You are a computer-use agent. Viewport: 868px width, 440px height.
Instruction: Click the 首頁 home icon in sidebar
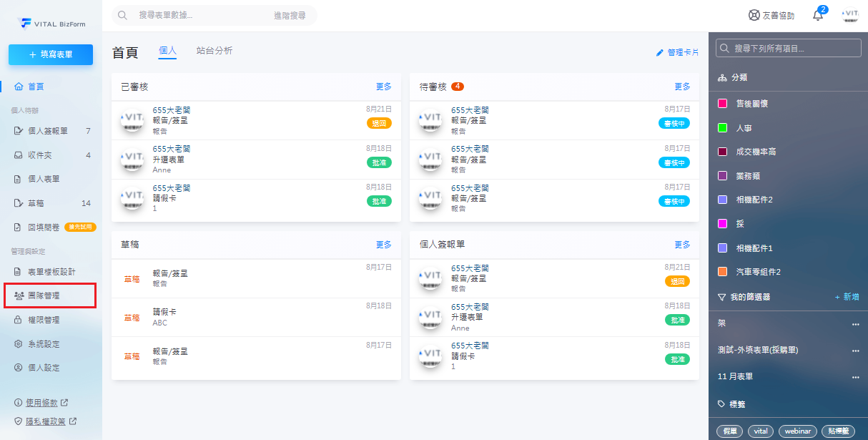tap(19, 87)
